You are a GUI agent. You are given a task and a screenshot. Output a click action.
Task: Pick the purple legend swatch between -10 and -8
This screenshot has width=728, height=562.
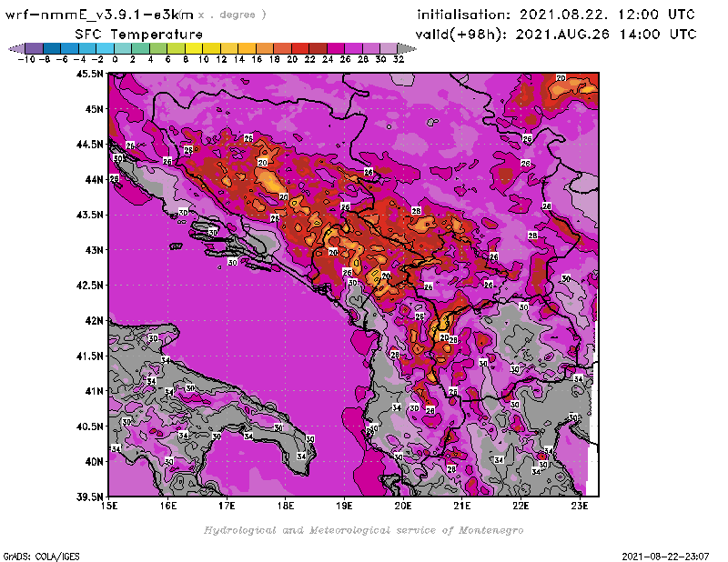click(34, 48)
